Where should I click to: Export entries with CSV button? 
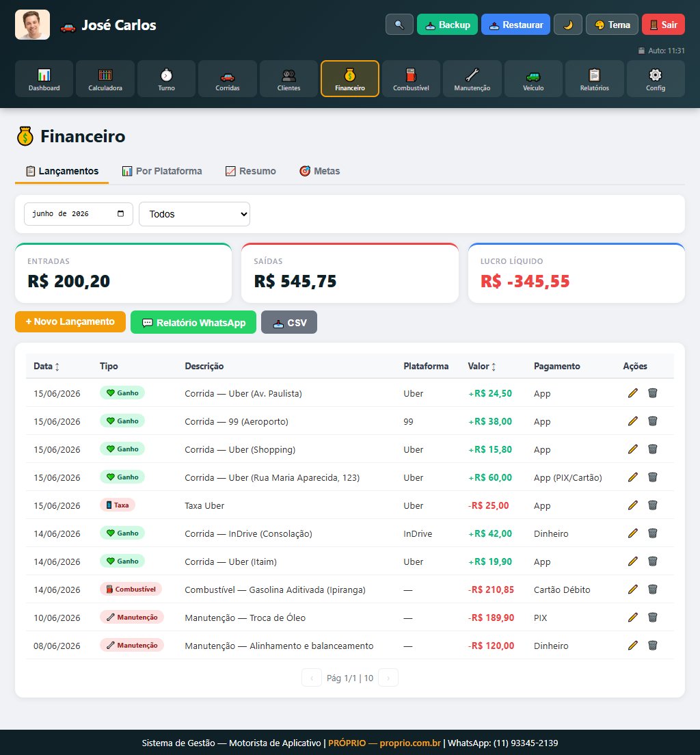click(289, 322)
